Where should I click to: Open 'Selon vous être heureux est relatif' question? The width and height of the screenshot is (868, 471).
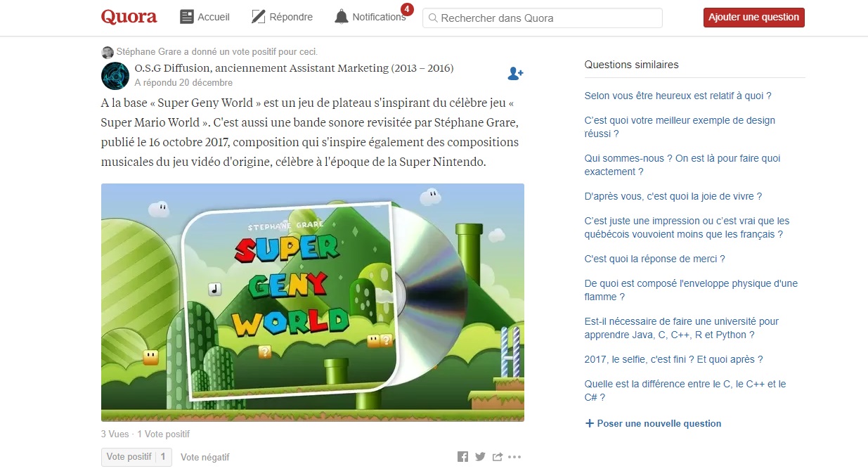(x=678, y=96)
